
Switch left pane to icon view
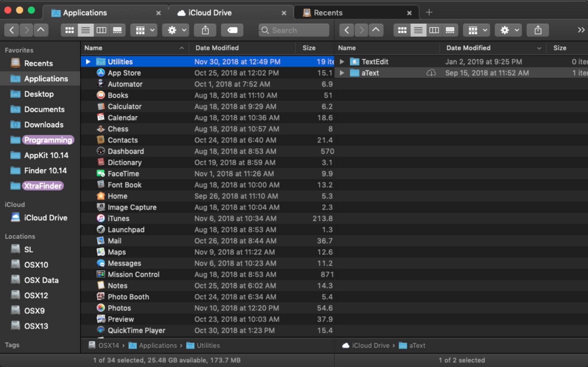point(69,30)
